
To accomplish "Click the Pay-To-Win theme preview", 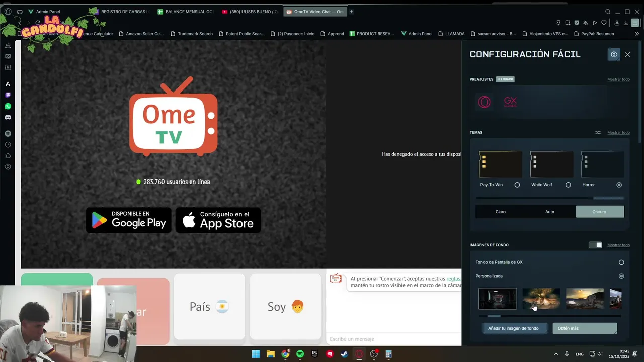I will coord(501,164).
